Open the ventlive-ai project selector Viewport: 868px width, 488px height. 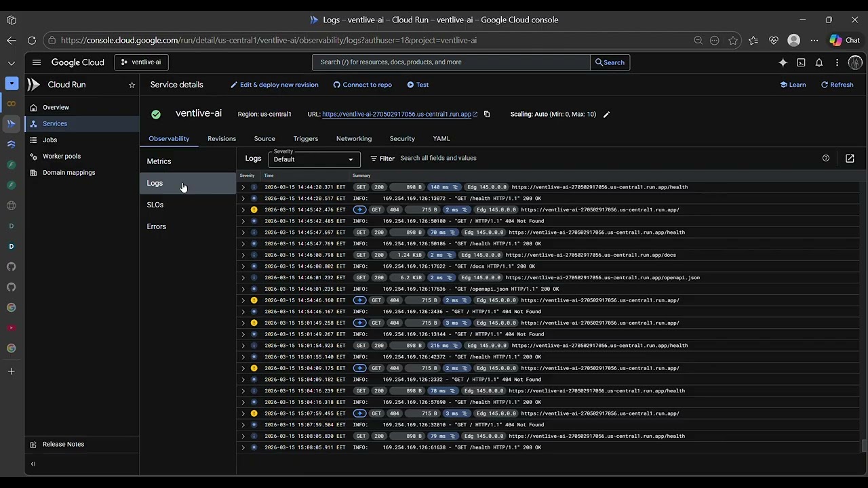141,62
